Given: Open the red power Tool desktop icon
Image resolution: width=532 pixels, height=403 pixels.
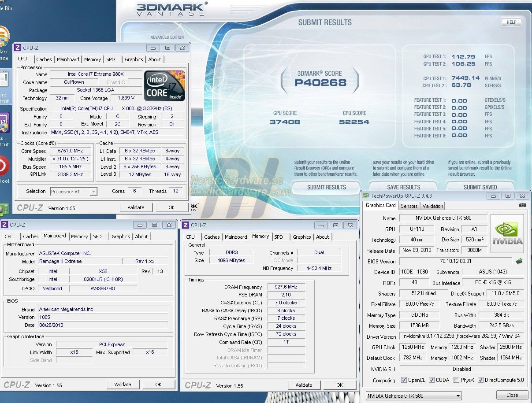Looking at the screenshot, I should coord(3,166).
